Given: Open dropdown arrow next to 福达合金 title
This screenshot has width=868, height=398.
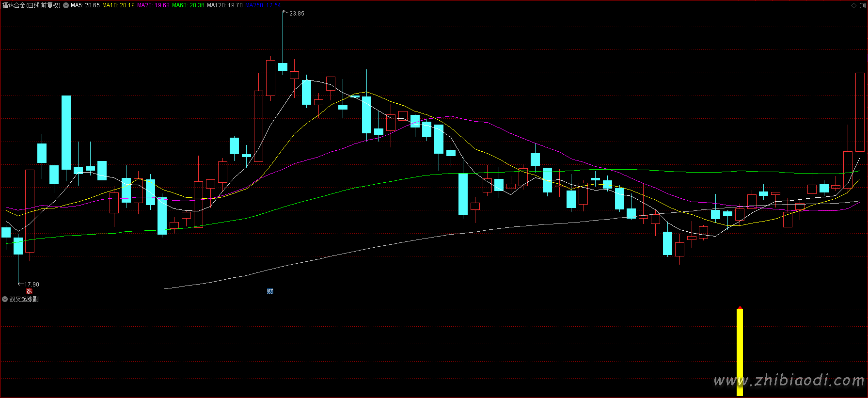Looking at the screenshot, I should (66, 6).
